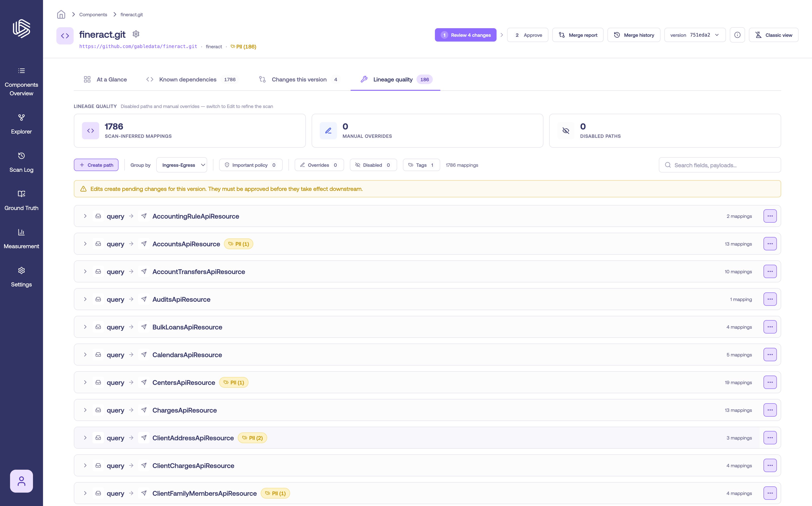Viewport: 812px width, 506px height.
Task: Toggle the Disabled filter
Action: [x=373, y=165]
